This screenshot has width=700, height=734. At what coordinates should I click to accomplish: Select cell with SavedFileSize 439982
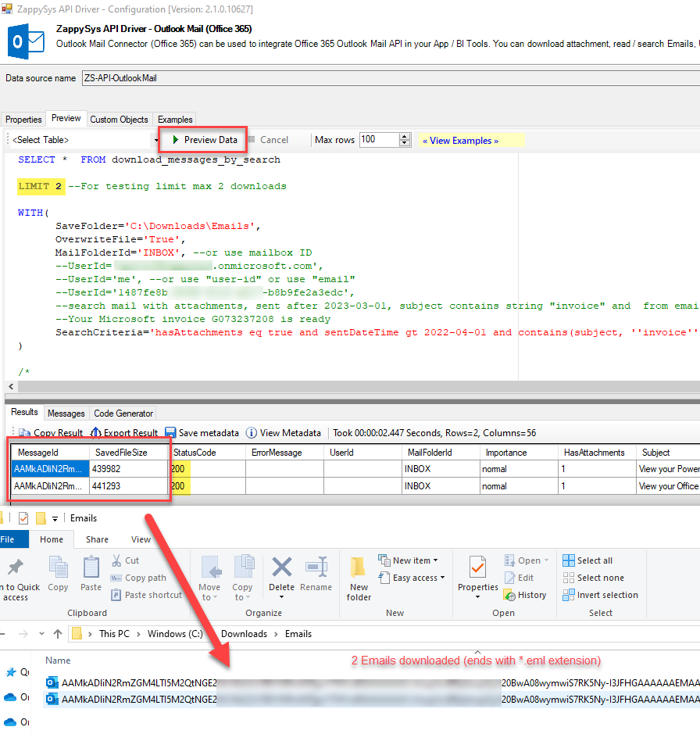(129, 469)
